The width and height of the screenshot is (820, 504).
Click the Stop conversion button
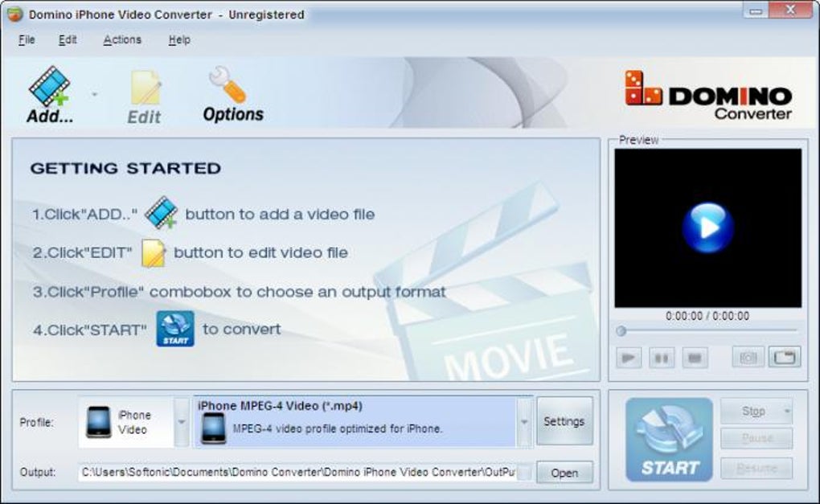(x=752, y=412)
